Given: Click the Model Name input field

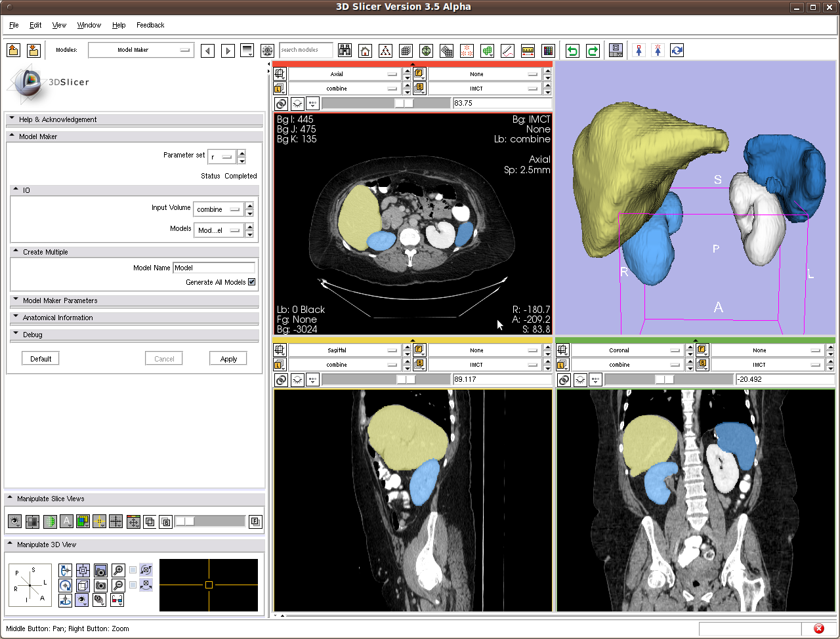Looking at the screenshot, I should coord(214,268).
